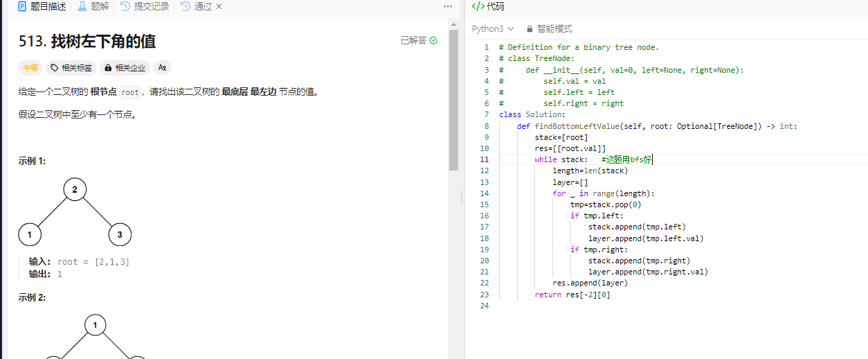868x359 pixels.
Task: Click tree node 2 in example 1
Action: 75,189
